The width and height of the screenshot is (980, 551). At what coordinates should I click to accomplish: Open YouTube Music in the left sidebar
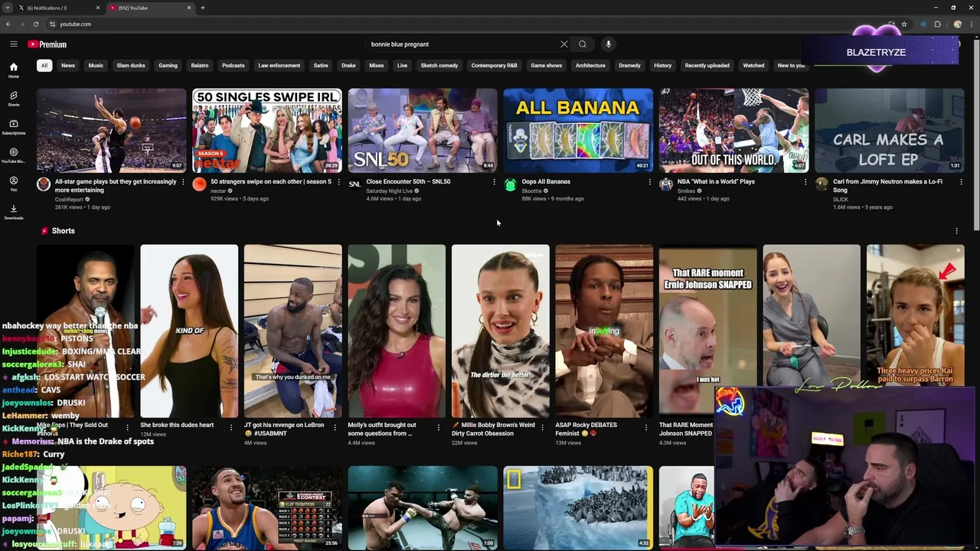[13, 155]
